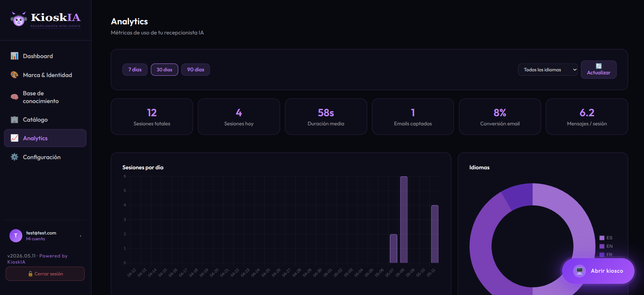Click the KioskIA brand name

tap(56, 17)
